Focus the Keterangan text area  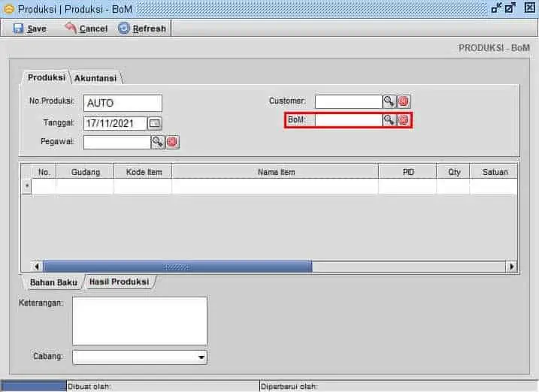pyautogui.click(x=139, y=321)
